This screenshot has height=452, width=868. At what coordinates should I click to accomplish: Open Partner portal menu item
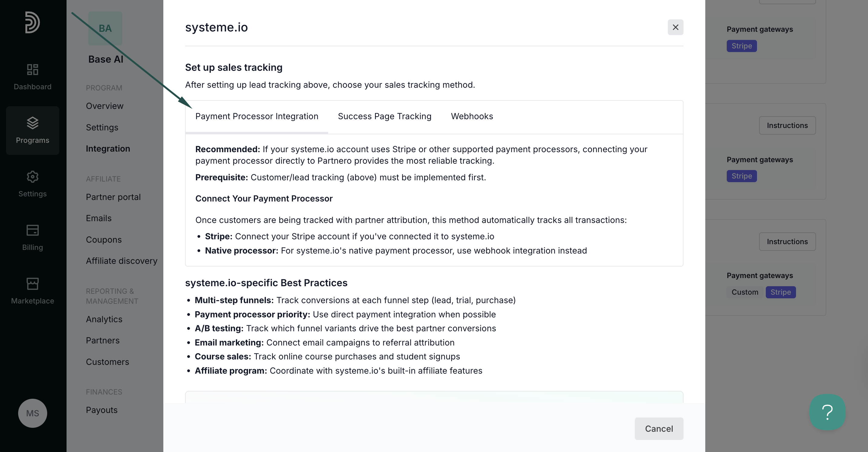tap(113, 197)
